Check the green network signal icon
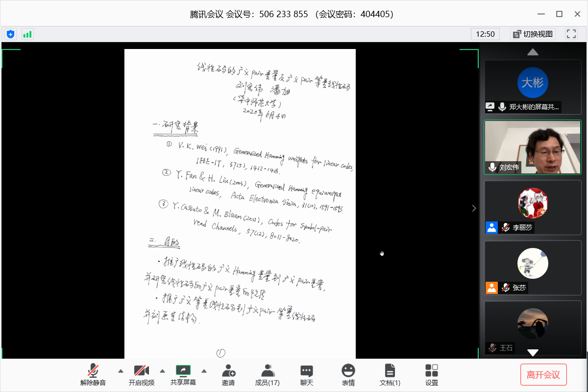This screenshot has height=392, width=588. point(27,34)
